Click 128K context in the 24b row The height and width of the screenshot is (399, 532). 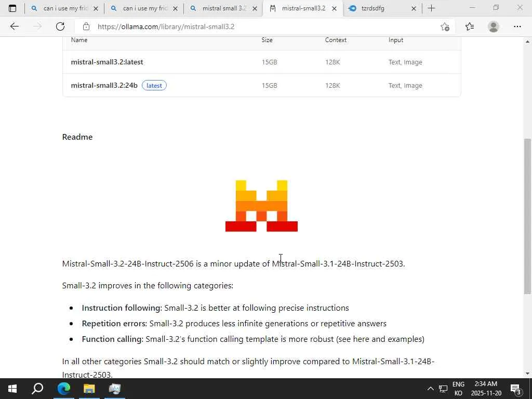pyautogui.click(x=332, y=86)
